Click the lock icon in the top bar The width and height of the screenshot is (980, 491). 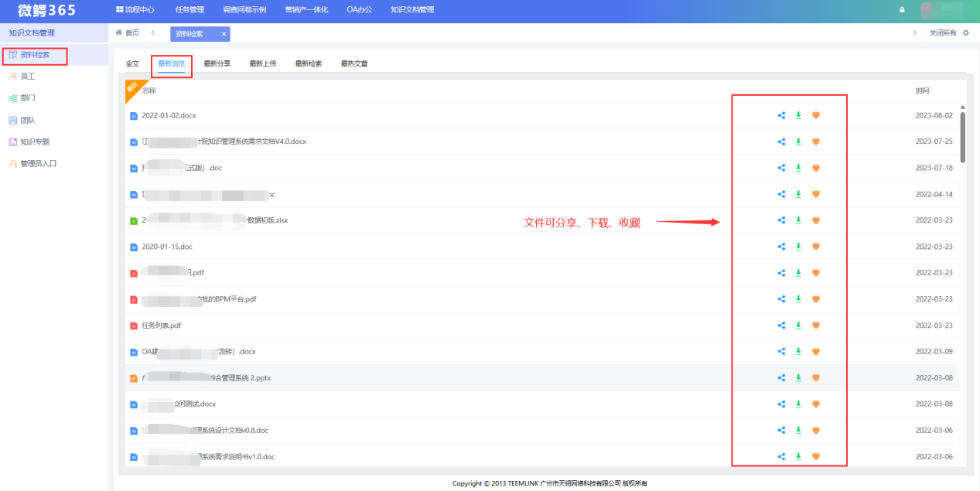coord(900,10)
